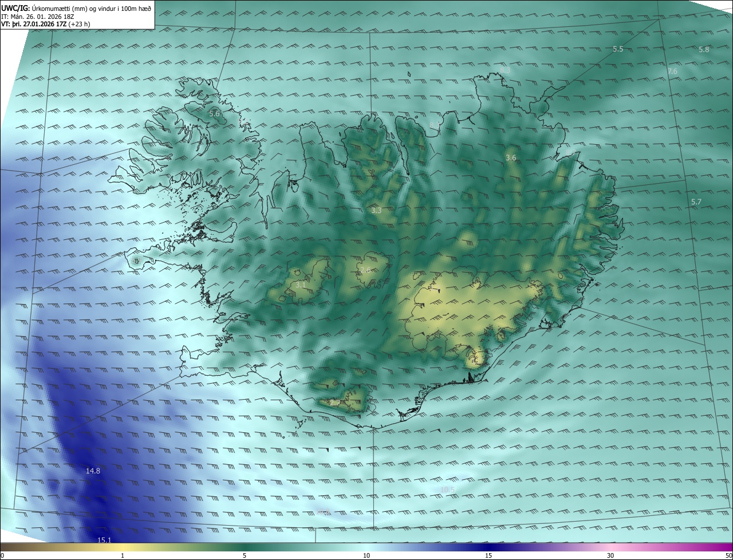Click the 10 tick on the color scale
Image resolution: width=733 pixels, height=560 pixels.
[366, 555]
